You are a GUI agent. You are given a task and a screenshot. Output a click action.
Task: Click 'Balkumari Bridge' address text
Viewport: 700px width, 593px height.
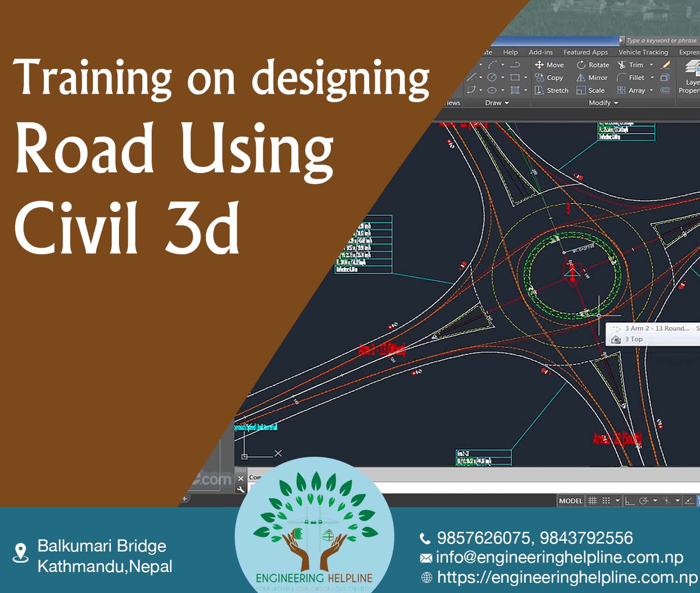[102, 545]
